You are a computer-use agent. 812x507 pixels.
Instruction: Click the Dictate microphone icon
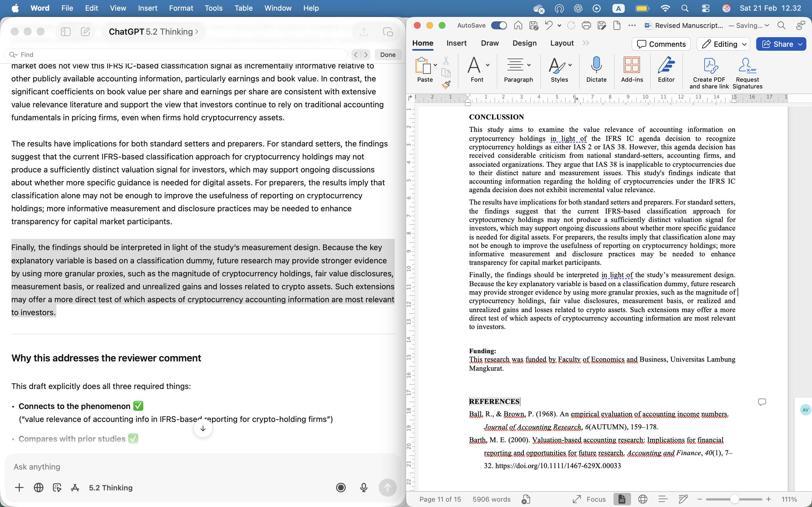596,65
